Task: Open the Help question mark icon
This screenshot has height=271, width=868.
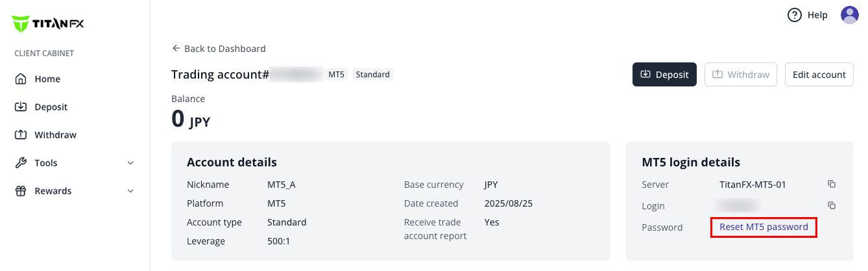Action: click(x=794, y=15)
